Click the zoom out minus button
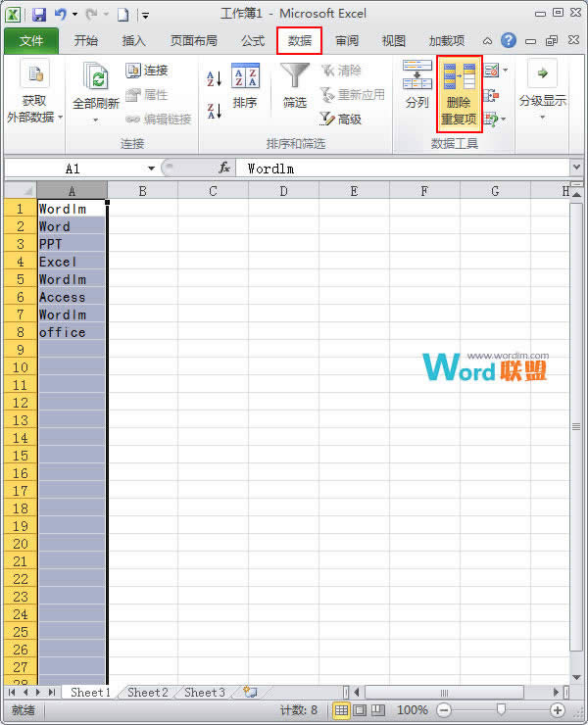Image resolution: width=588 pixels, height=725 pixels. coord(444,709)
